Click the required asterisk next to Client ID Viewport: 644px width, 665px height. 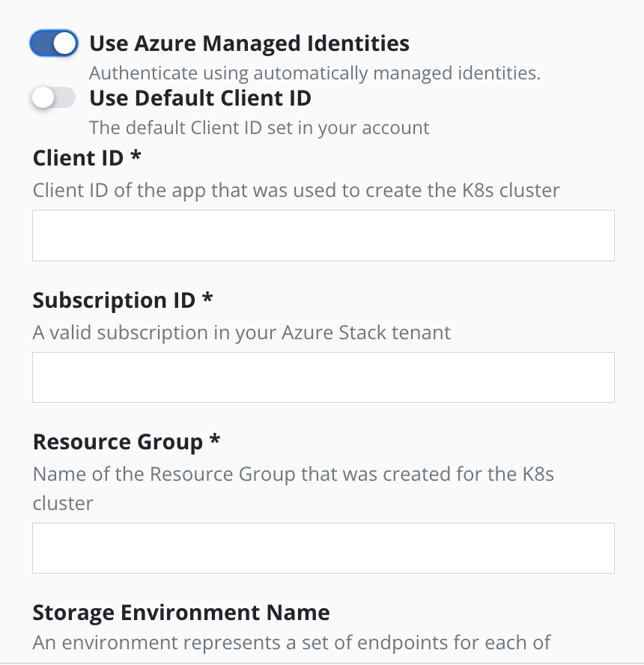point(136,157)
